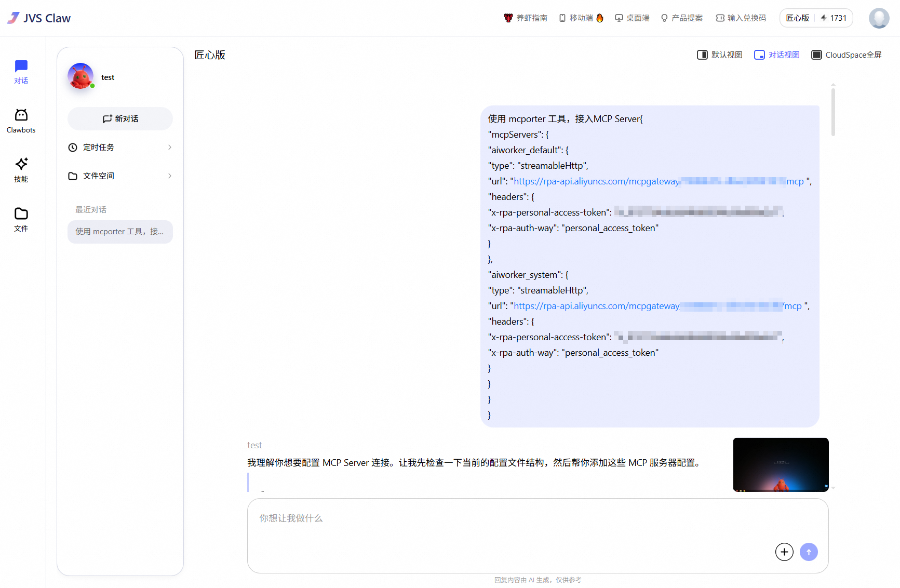Click the scroll-up arrow of conversation scrollbar
Image resolution: width=900 pixels, height=588 pixels.
833,84
